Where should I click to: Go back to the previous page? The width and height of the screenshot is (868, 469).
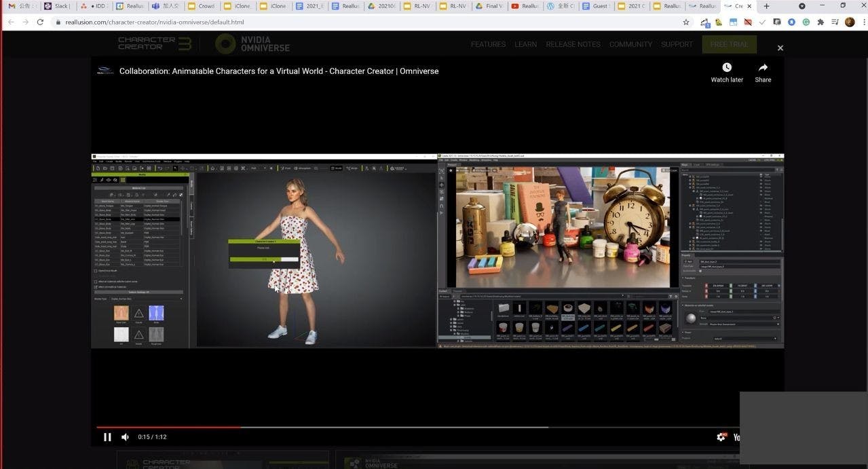[x=11, y=22]
